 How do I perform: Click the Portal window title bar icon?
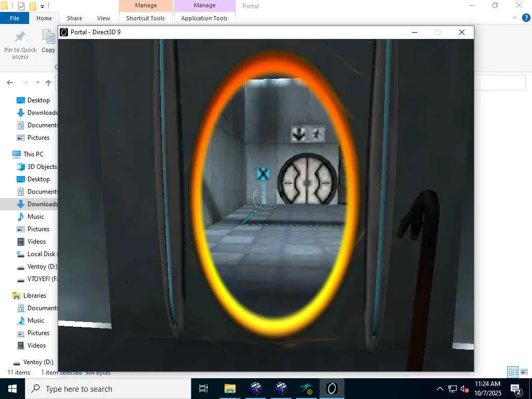pos(64,32)
